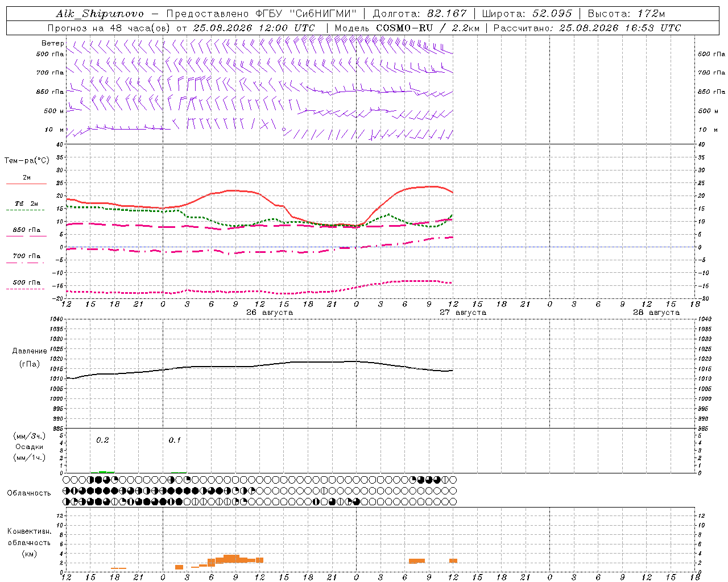Viewport: 728px width, 582px height.
Task: Click the Осадки precipitation axis label
Action: click(x=29, y=447)
